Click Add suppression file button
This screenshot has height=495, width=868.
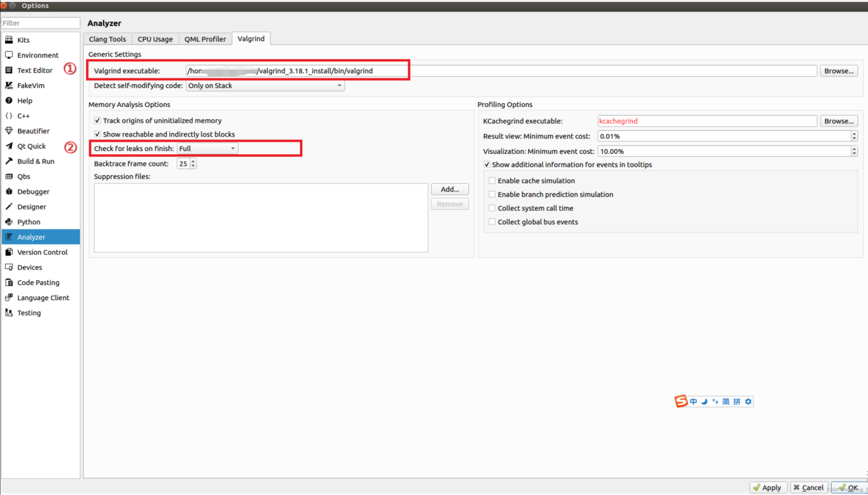point(449,189)
